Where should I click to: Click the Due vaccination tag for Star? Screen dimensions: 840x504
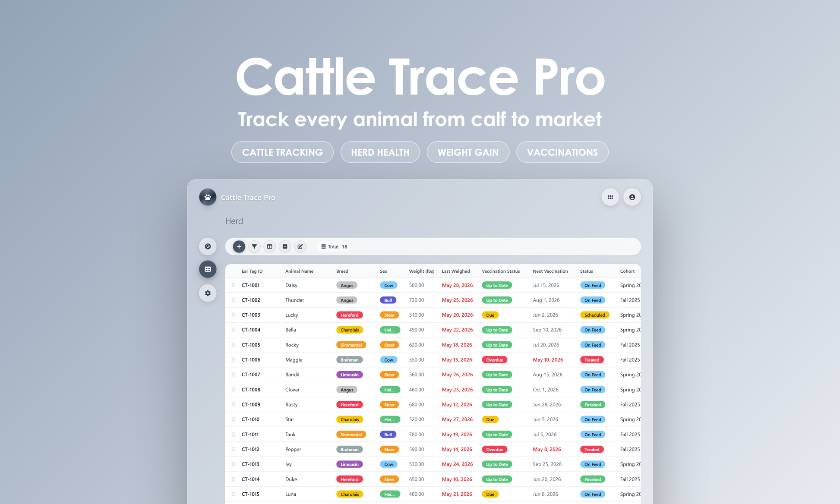(490, 419)
